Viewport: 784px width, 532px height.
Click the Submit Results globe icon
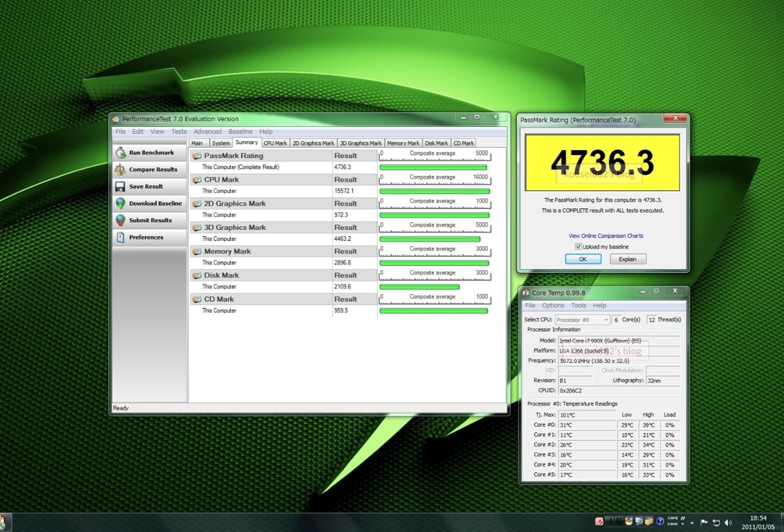121,220
